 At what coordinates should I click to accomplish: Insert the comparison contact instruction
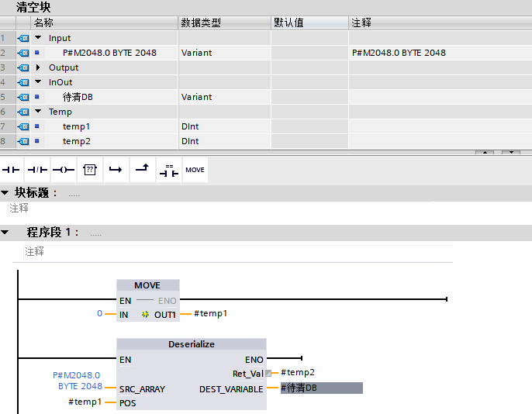coord(168,170)
